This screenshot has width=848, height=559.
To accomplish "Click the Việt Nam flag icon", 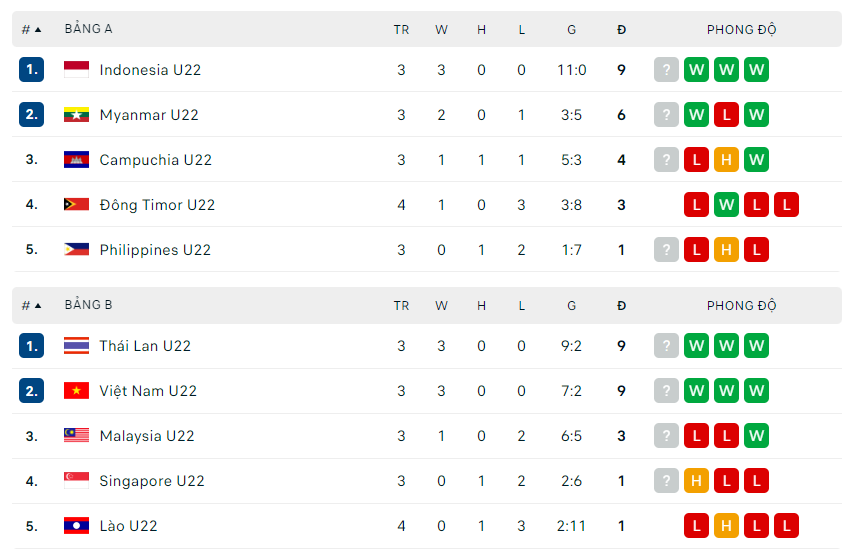I will [x=76, y=391].
